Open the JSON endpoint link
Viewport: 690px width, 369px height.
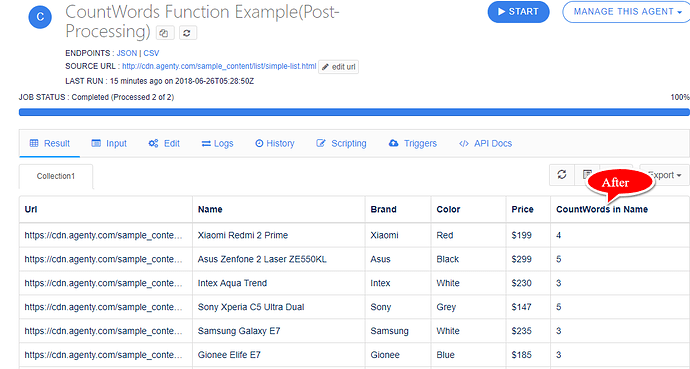pos(127,53)
